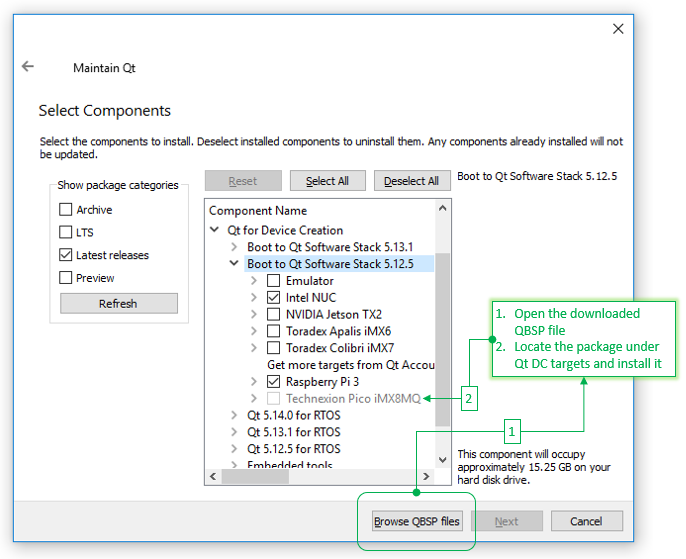Collapse Boot to Qt Software Stack 5.12.5
This screenshot has height=559, width=686.
[x=235, y=264]
